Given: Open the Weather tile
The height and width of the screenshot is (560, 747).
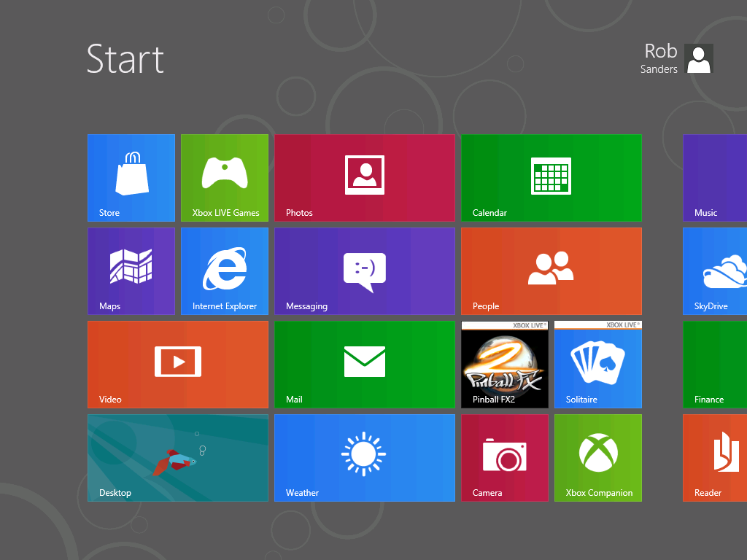Looking at the screenshot, I should point(365,457).
